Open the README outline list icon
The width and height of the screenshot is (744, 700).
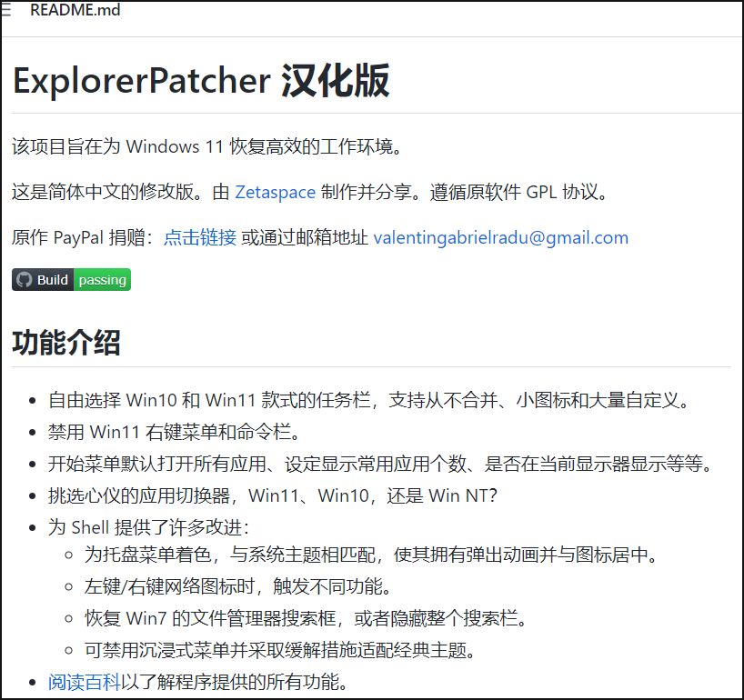(x=5, y=10)
